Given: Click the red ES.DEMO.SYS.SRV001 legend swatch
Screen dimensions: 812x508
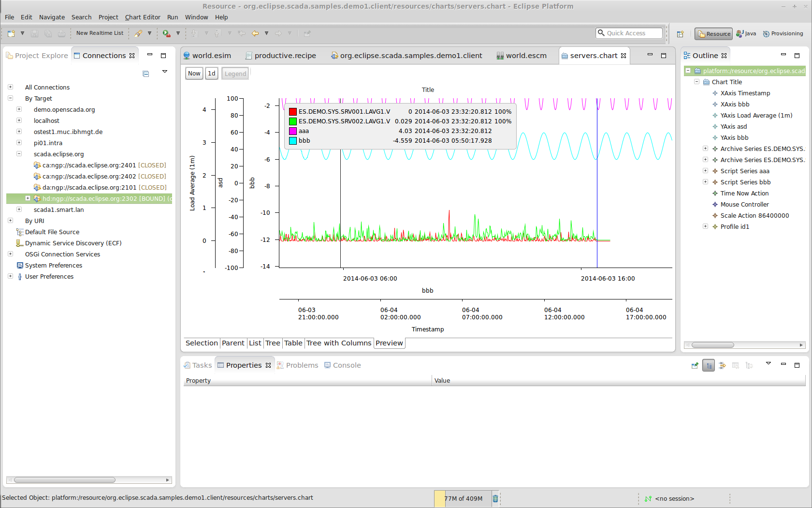Looking at the screenshot, I should 292,112.
